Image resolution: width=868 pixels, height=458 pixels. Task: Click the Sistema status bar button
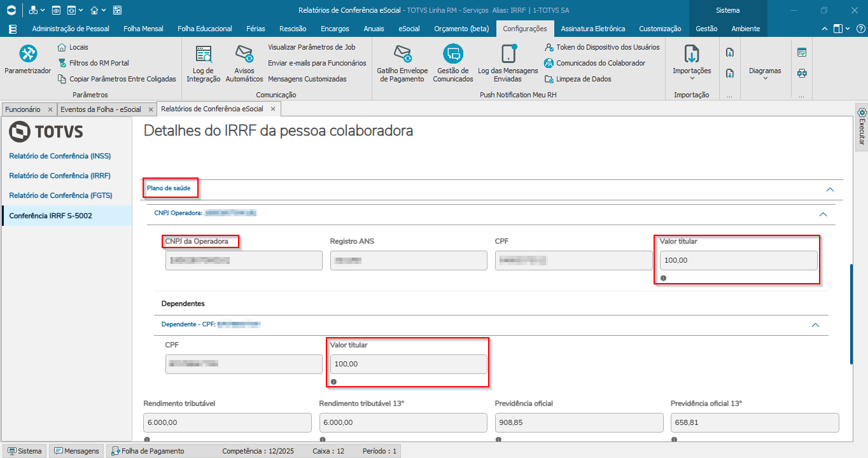coord(24,451)
